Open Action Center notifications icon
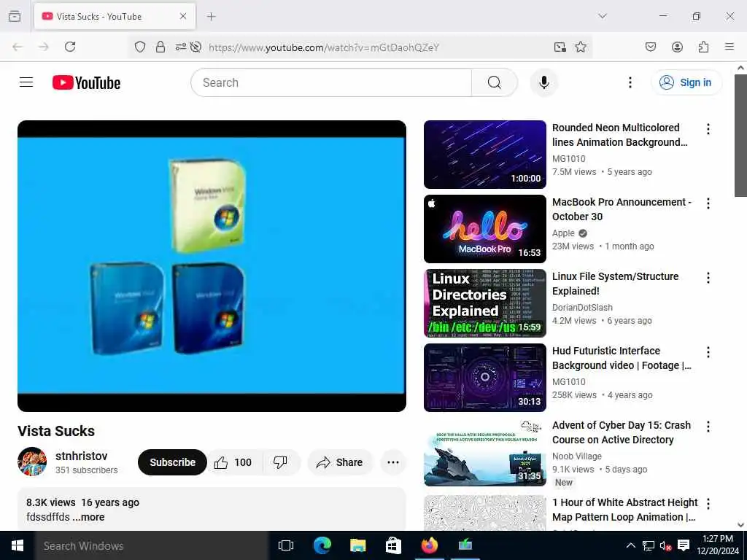 683,545
